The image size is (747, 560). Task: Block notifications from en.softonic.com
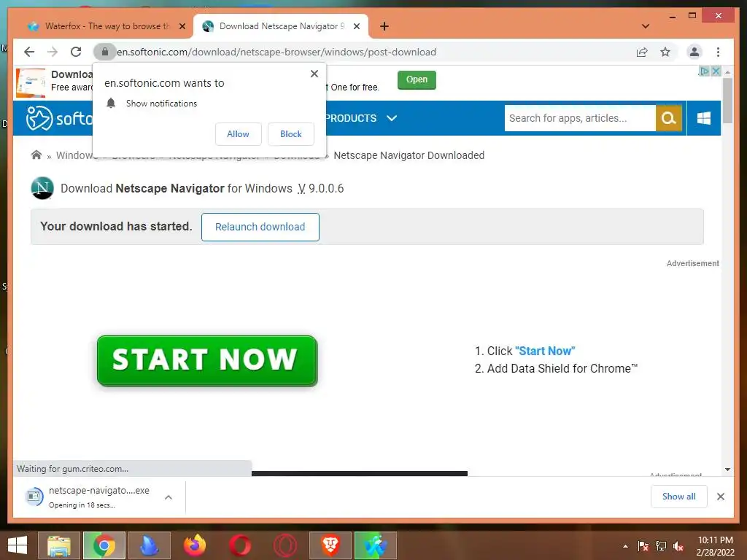click(290, 134)
